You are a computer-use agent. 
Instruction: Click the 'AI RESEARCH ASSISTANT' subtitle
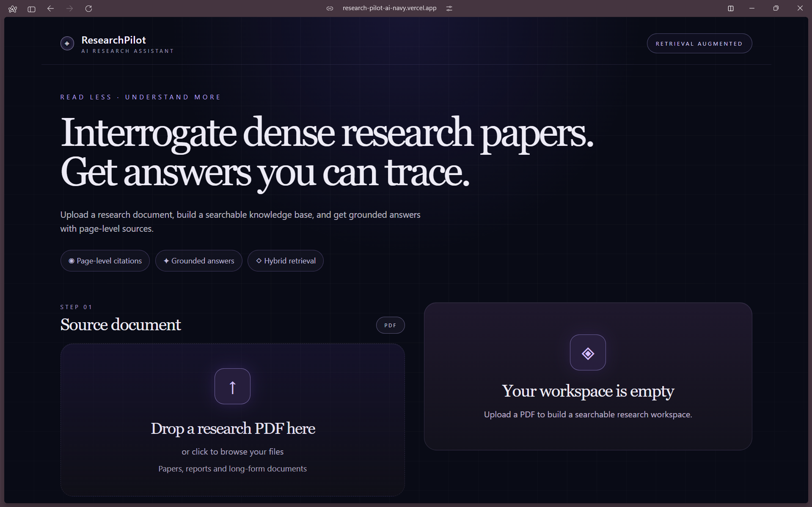(x=127, y=51)
